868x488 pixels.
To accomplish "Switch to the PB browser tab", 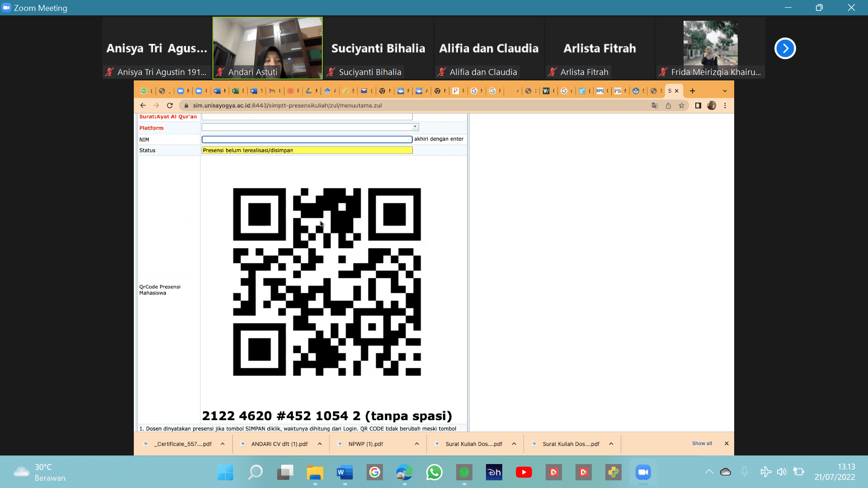I will pos(618,91).
